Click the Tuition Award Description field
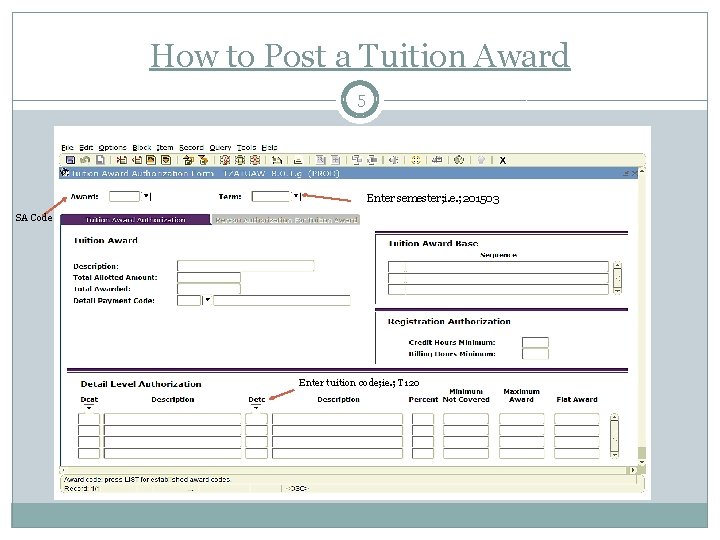Image resolution: width=720 pixels, height=540 pixels. tap(246, 266)
